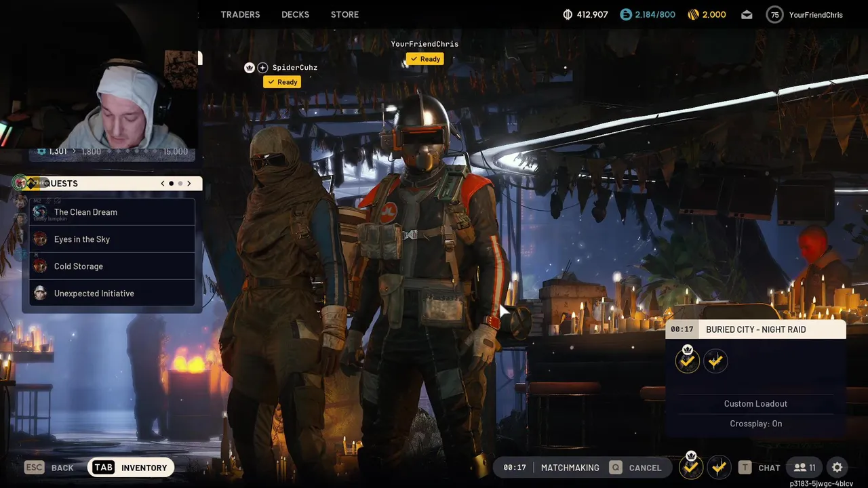
Task: Click the 412,907 coin balance
Action: point(593,14)
